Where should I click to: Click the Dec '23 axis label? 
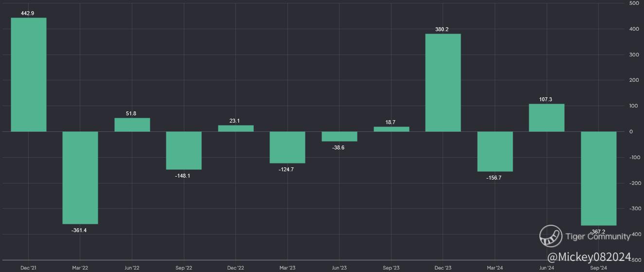point(443,268)
